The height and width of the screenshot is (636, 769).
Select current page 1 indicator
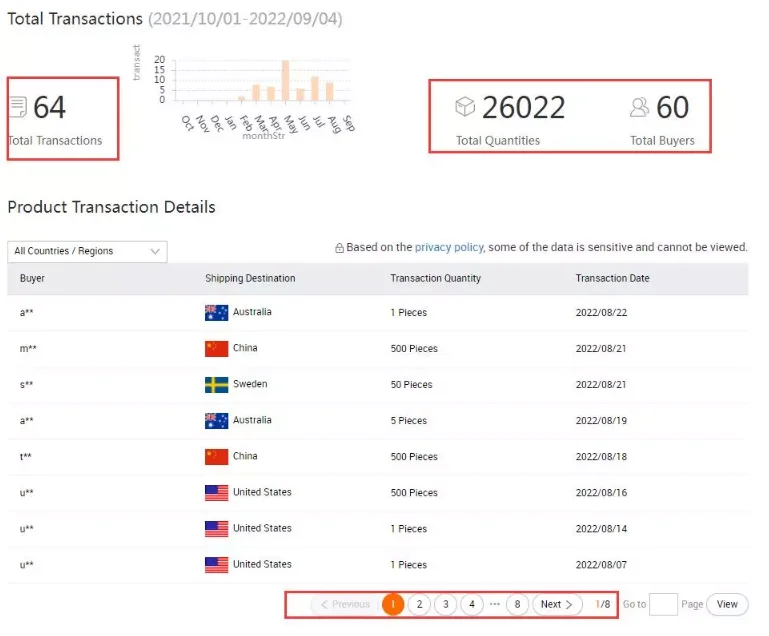[393, 604]
